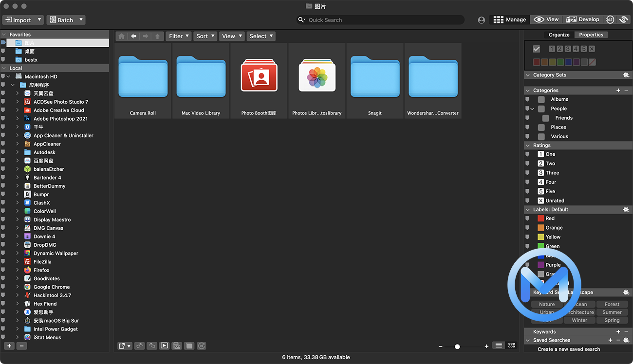The image size is (633, 364).
Task: Open the Develop mode
Action: [x=582, y=19]
